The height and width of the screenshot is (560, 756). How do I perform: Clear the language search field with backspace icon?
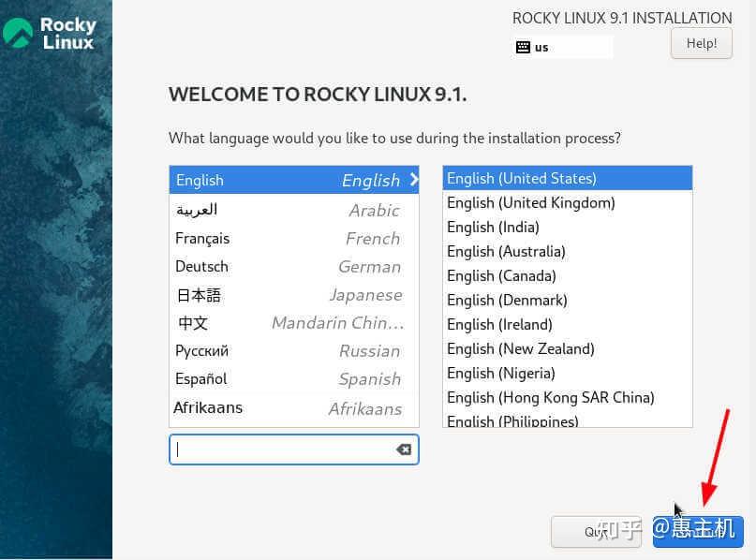click(x=403, y=449)
